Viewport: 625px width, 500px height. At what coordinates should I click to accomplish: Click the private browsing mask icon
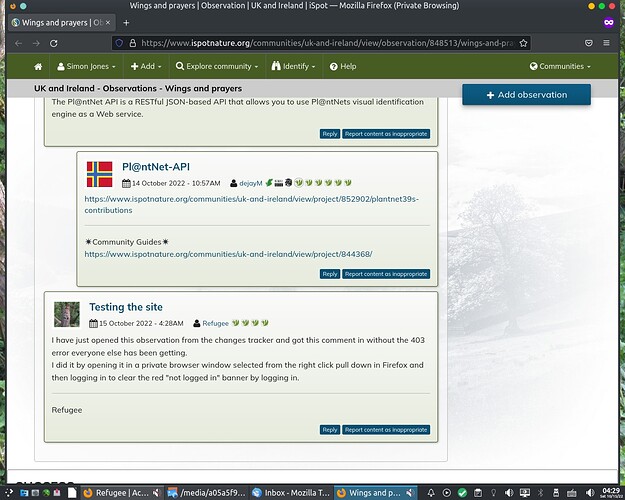[x=608, y=23]
